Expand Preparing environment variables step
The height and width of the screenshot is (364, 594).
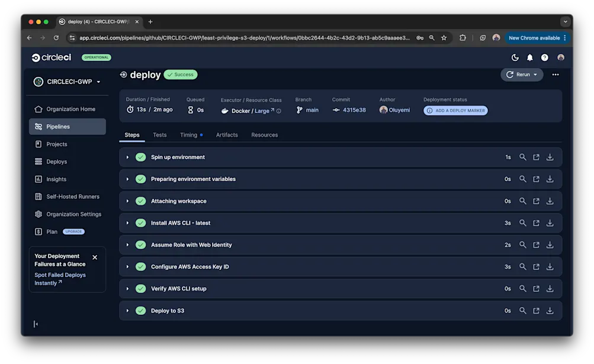click(127, 179)
